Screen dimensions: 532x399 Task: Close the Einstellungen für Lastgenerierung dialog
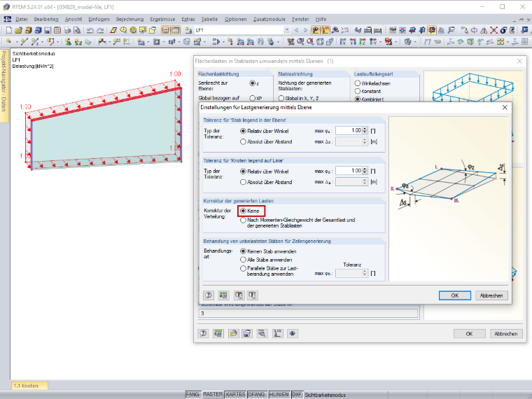pyautogui.click(x=505, y=107)
